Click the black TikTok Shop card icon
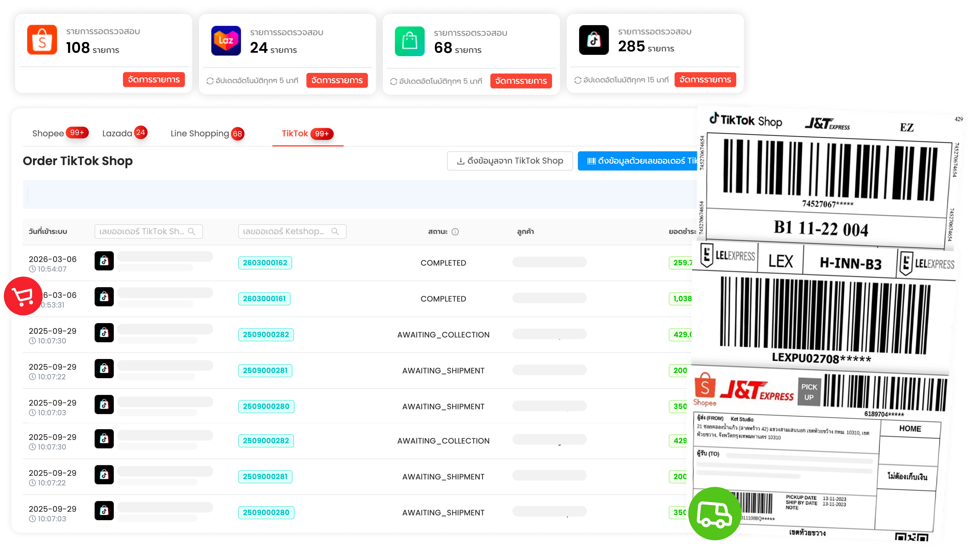Viewport: 980px width, 554px height. coord(594,40)
